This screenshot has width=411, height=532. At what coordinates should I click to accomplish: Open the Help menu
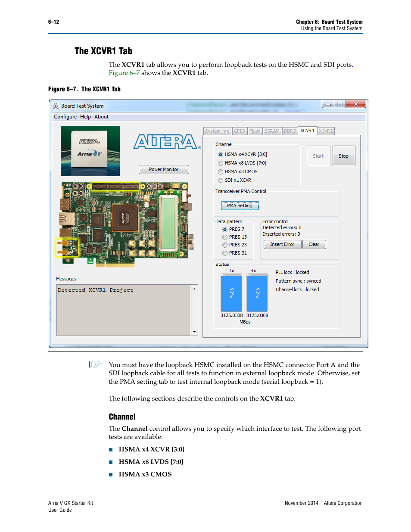click(x=85, y=117)
